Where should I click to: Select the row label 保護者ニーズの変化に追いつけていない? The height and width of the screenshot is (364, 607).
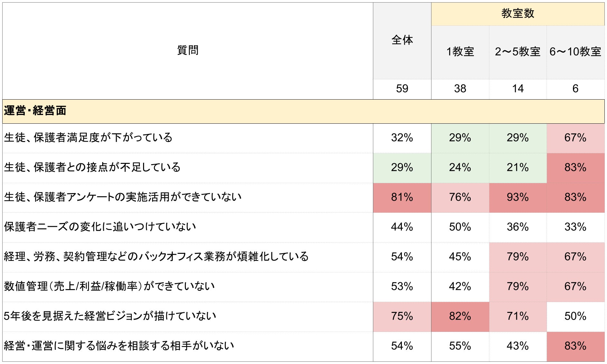(100, 227)
